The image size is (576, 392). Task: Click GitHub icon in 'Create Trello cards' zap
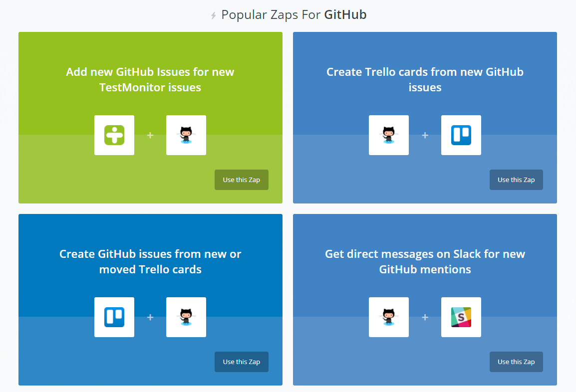click(389, 135)
